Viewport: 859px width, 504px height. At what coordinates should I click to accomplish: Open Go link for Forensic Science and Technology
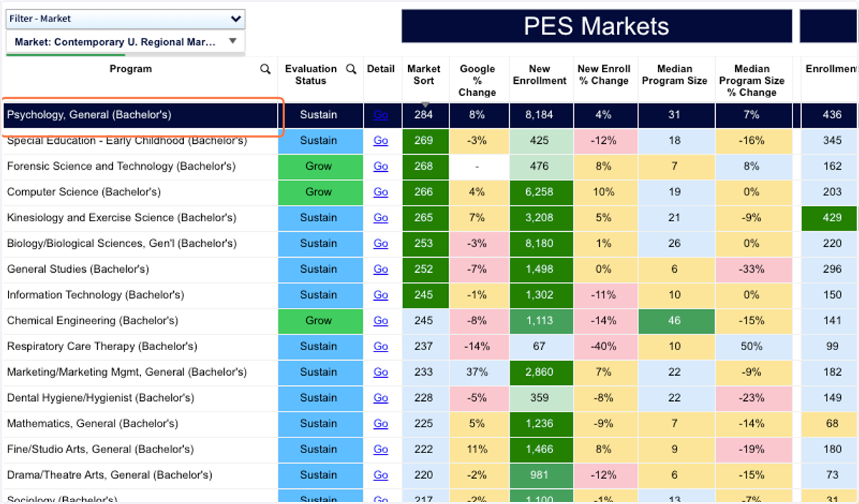381,166
